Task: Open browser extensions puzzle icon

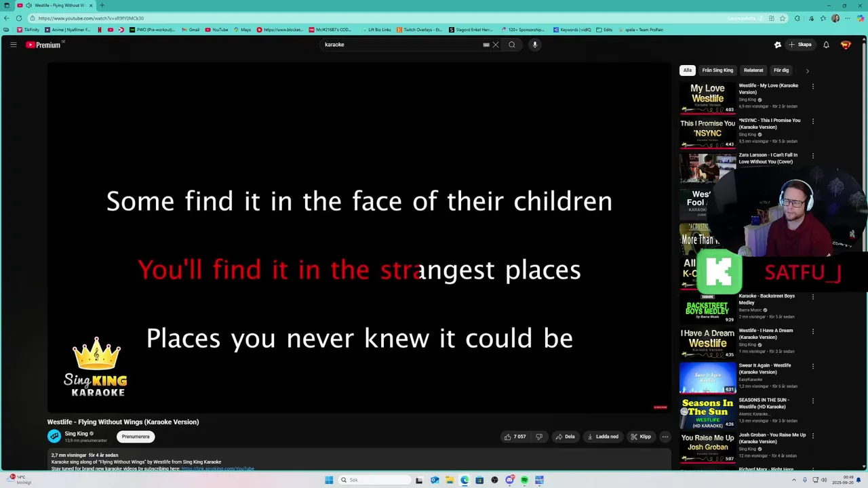Action: pos(797,18)
